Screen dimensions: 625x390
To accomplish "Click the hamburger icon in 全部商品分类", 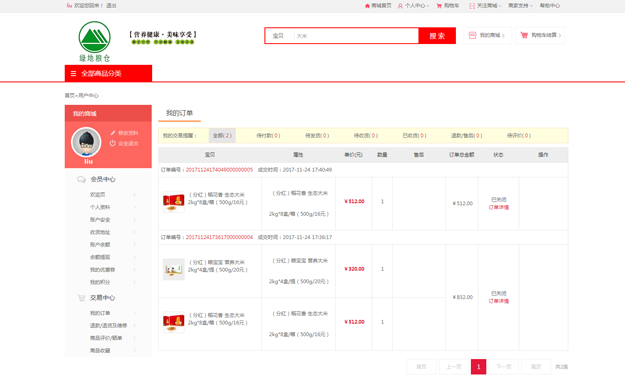I will pos(73,74).
